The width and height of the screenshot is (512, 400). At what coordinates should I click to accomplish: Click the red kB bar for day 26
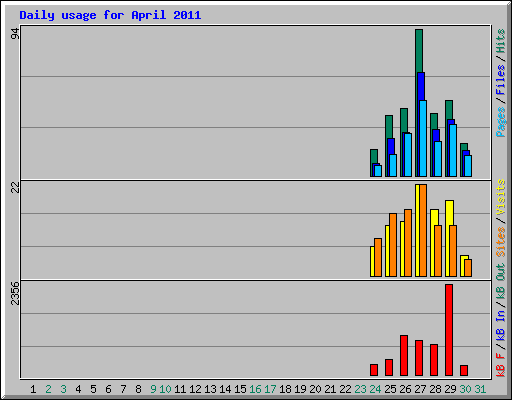[x=404, y=355]
